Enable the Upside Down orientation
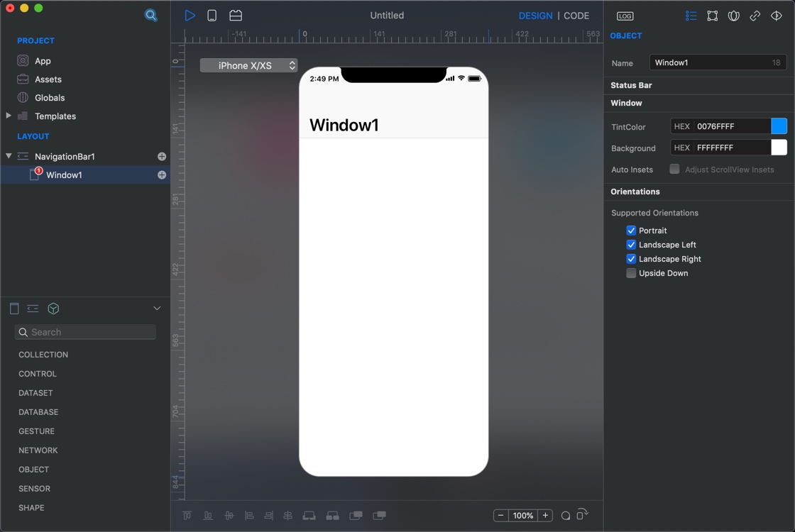This screenshot has height=532, width=795. [631, 272]
